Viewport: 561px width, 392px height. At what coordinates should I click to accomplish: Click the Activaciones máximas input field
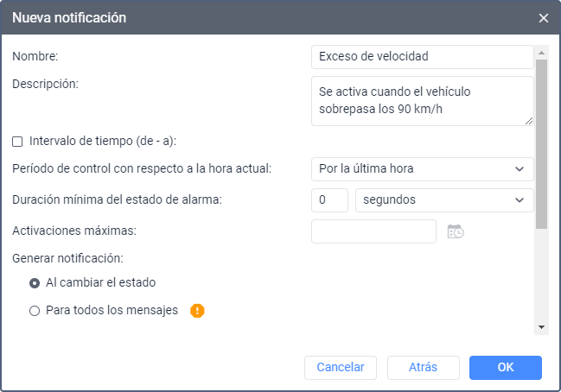pos(373,231)
